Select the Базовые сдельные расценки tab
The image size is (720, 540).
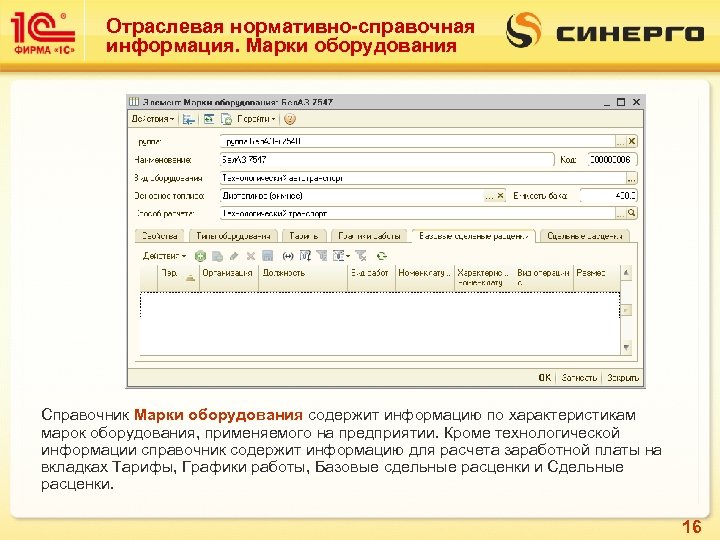(474, 236)
